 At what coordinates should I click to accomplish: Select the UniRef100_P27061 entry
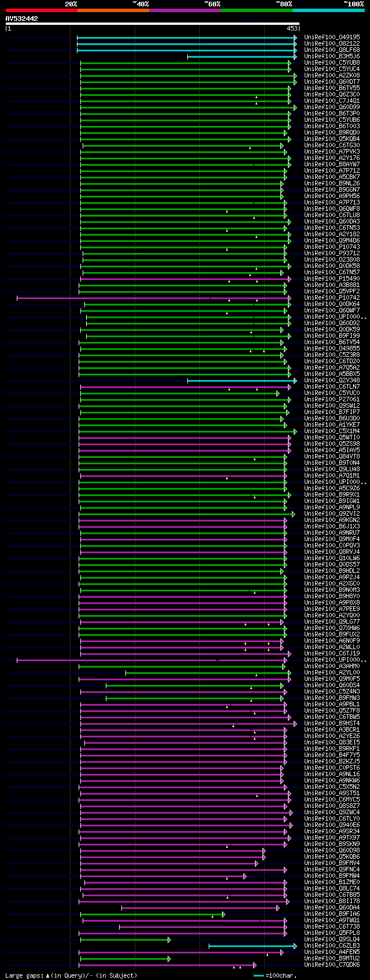click(332, 400)
